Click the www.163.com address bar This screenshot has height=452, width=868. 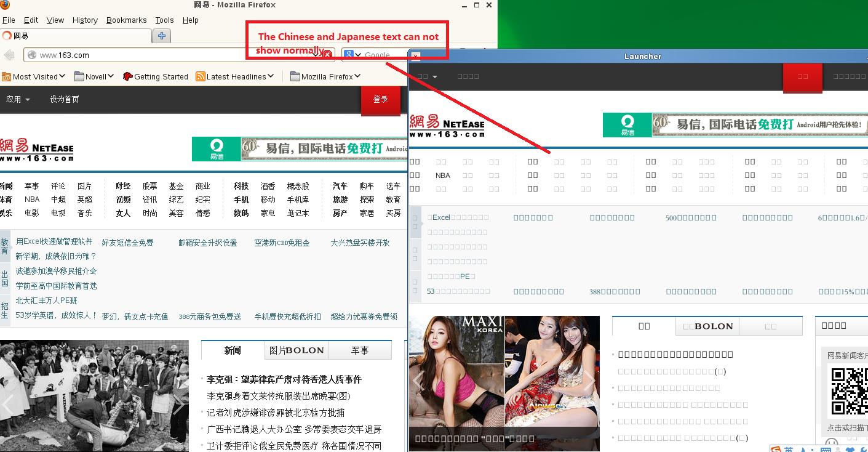(172, 55)
